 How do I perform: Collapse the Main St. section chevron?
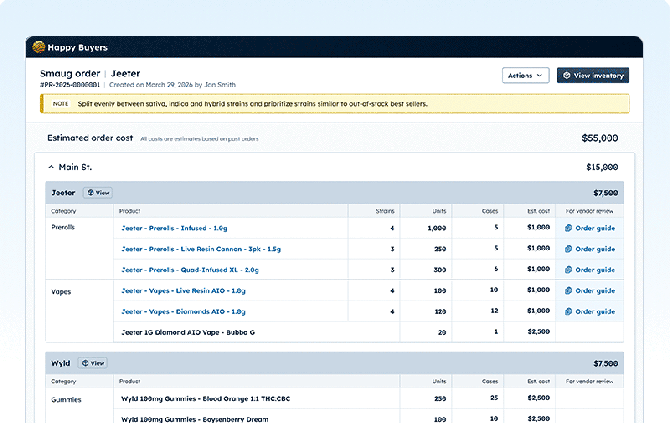point(51,167)
